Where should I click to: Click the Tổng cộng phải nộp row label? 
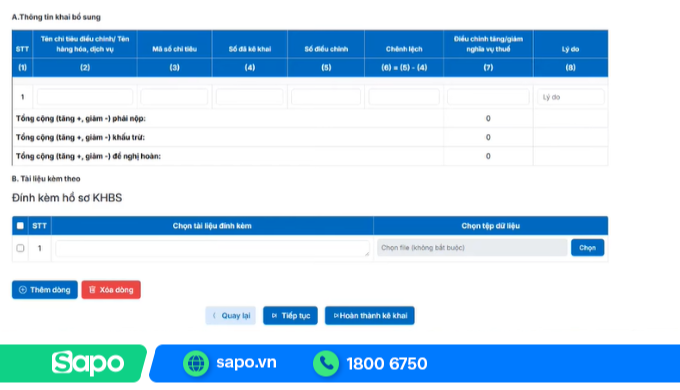81,118
